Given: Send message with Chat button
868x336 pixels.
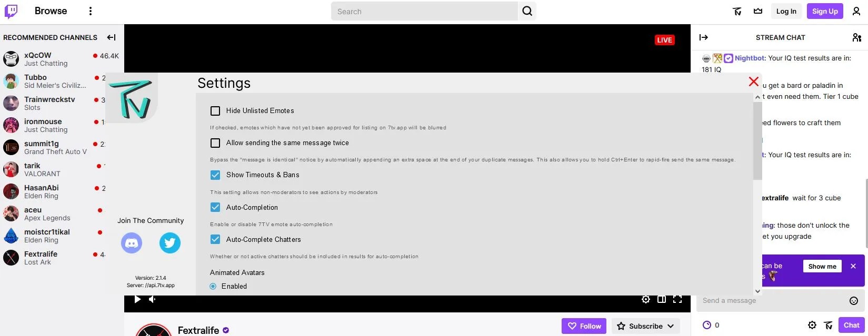Looking at the screenshot, I should pyautogui.click(x=851, y=325).
